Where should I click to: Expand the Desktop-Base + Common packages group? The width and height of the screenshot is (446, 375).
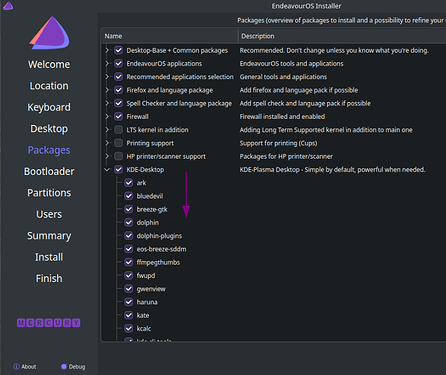click(x=107, y=50)
